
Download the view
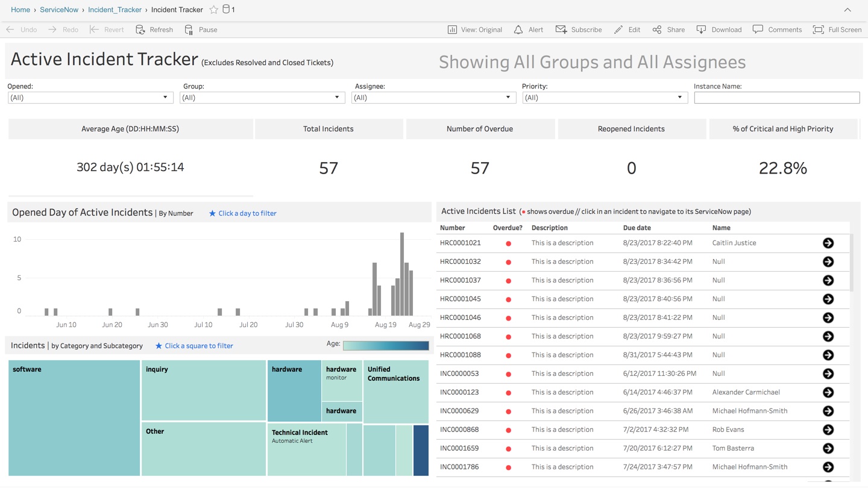719,30
